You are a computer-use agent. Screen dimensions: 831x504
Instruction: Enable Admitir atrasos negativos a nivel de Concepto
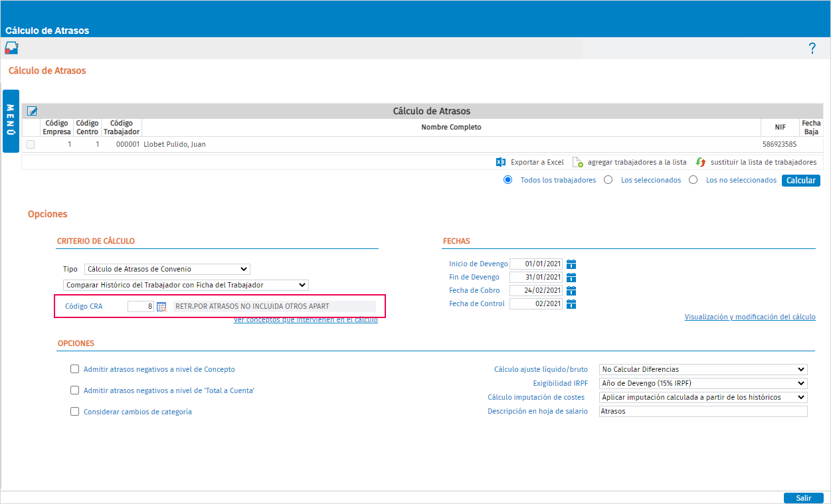tap(75, 369)
